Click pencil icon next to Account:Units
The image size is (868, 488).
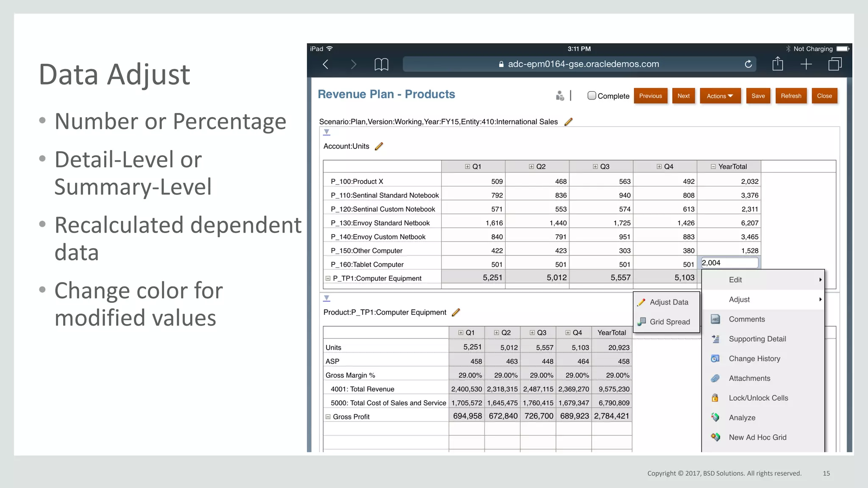click(x=379, y=146)
